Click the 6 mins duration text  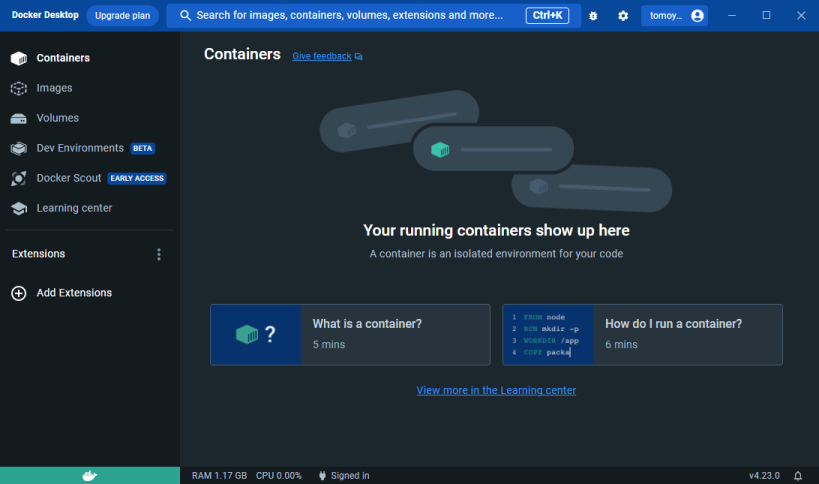click(622, 345)
